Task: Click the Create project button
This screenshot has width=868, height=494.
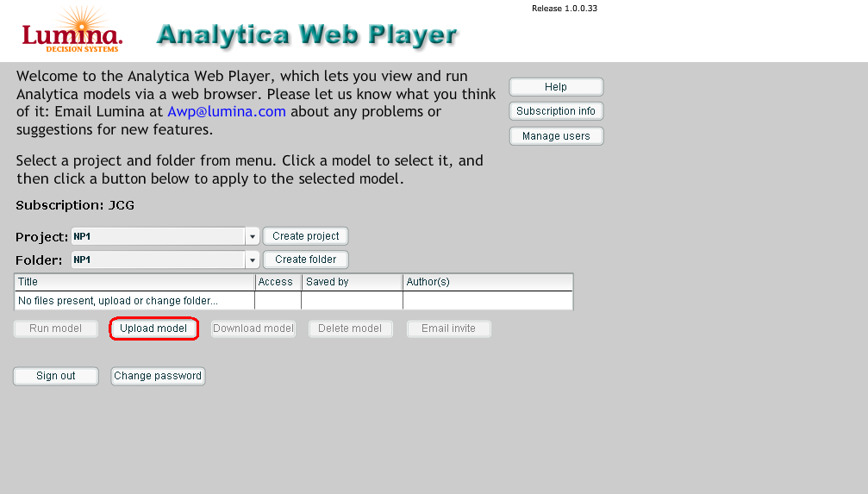Action: [306, 236]
